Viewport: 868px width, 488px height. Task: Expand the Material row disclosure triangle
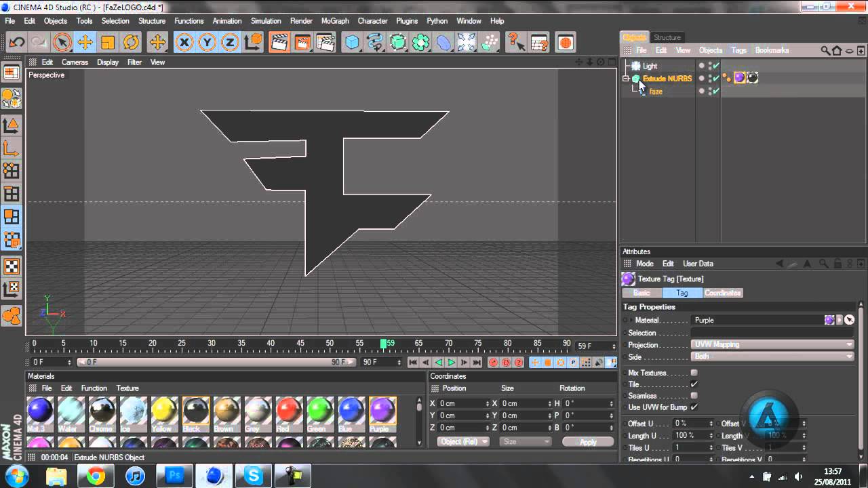pyautogui.click(x=630, y=320)
